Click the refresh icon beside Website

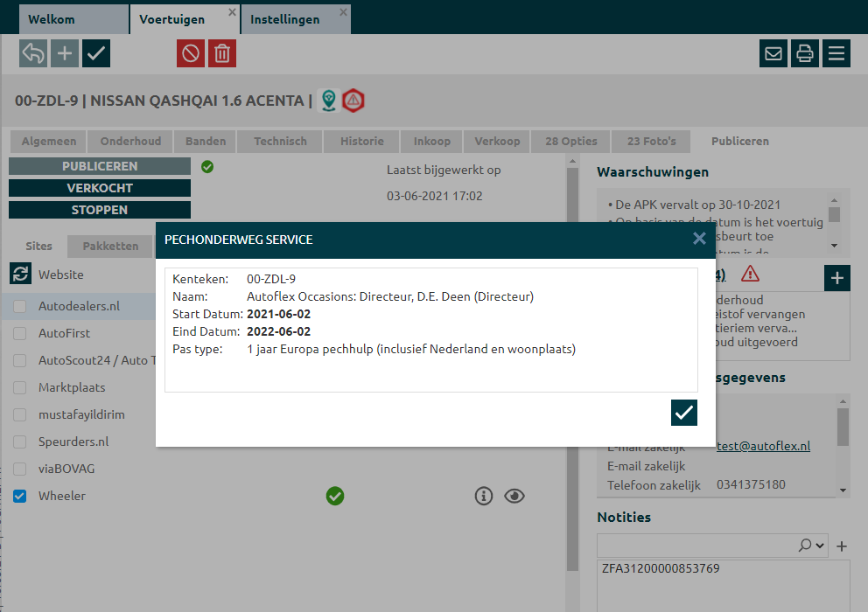20,275
